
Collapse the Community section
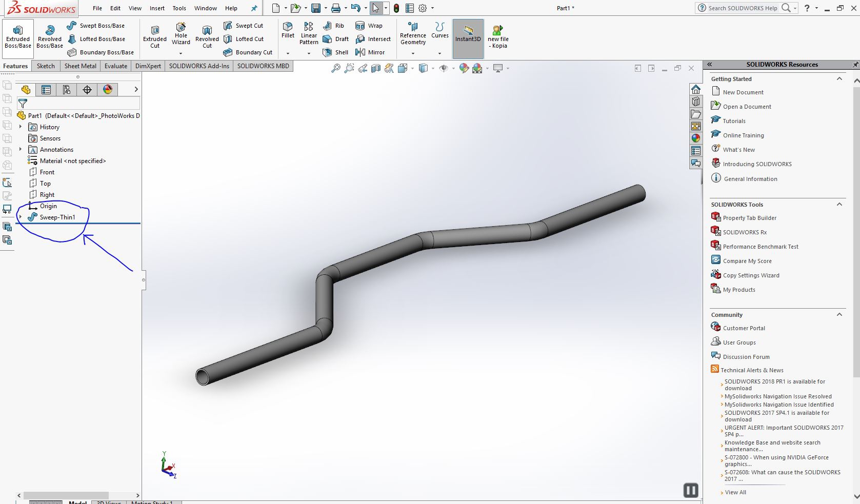coord(839,314)
